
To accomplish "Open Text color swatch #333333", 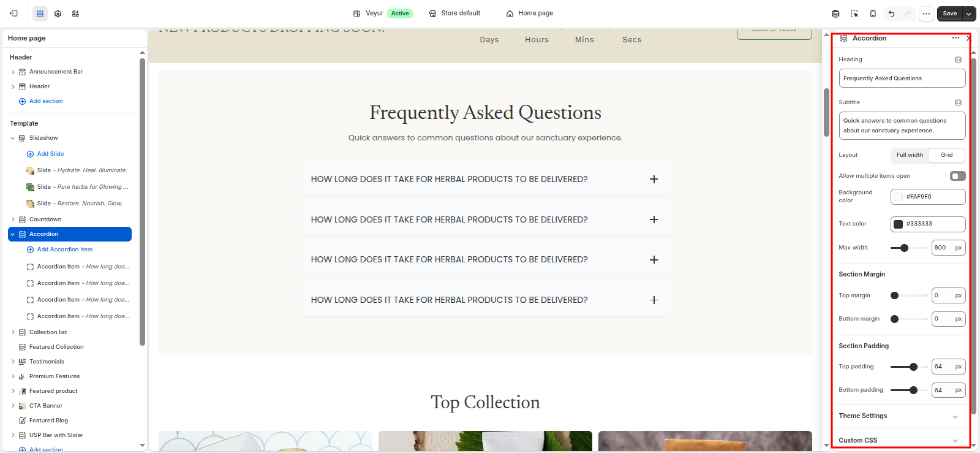I will pyautogui.click(x=898, y=224).
